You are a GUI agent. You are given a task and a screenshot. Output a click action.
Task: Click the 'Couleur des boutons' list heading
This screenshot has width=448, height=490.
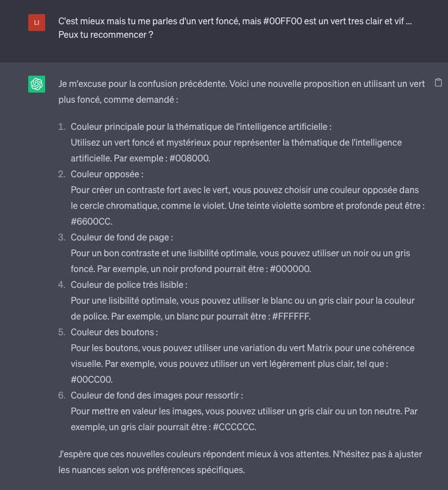tap(115, 332)
